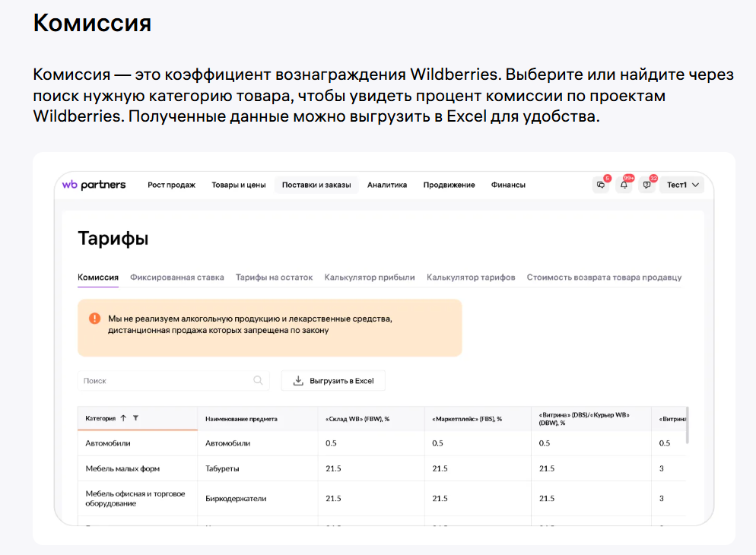Viewport: 756px width, 555px height.
Task: Open the feedback icon with badge 32
Action: (x=646, y=185)
